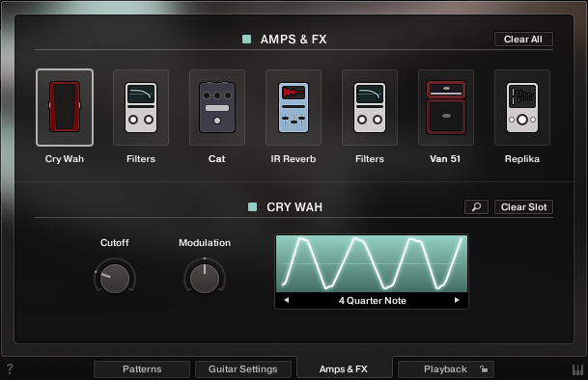
Task: Switch to the Patterns tab
Action: [x=142, y=369]
